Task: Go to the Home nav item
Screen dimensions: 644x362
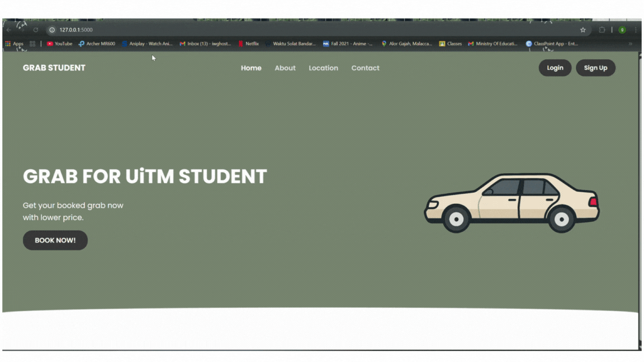Action: coord(251,68)
